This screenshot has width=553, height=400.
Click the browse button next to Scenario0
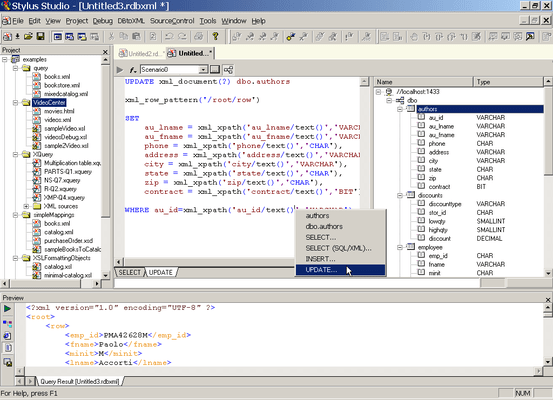coord(215,69)
